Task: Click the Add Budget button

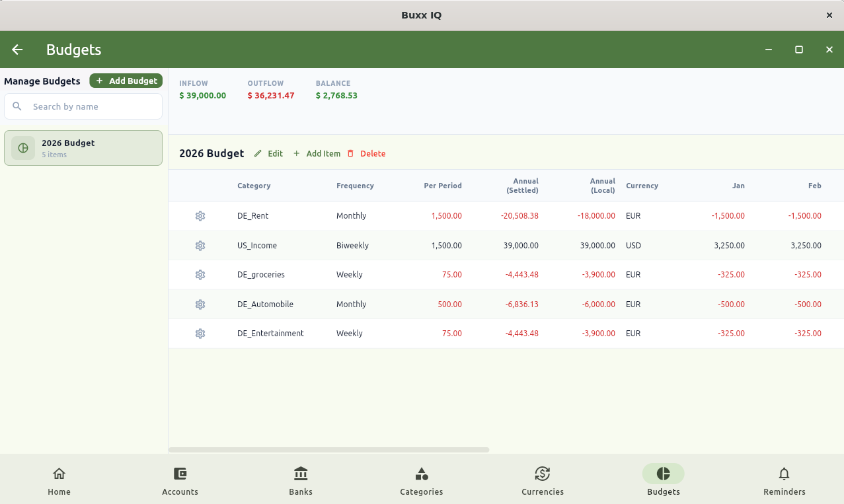Action: [x=126, y=81]
